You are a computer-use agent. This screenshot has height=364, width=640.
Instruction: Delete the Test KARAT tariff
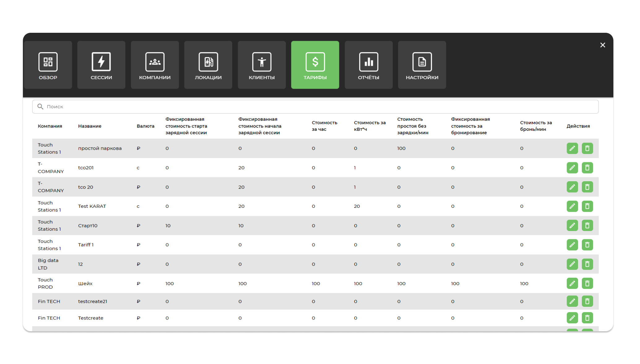point(587,206)
